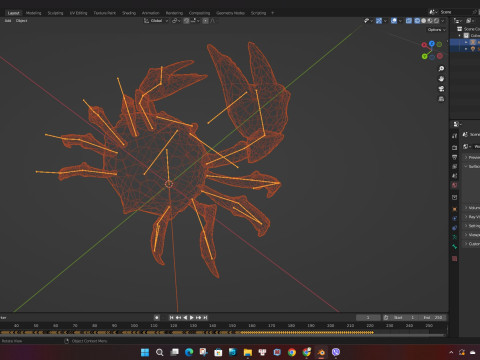The width and height of the screenshot is (480, 360).
Task: Toggle timeline auto keying record button
Action: (x=157, y=318)
